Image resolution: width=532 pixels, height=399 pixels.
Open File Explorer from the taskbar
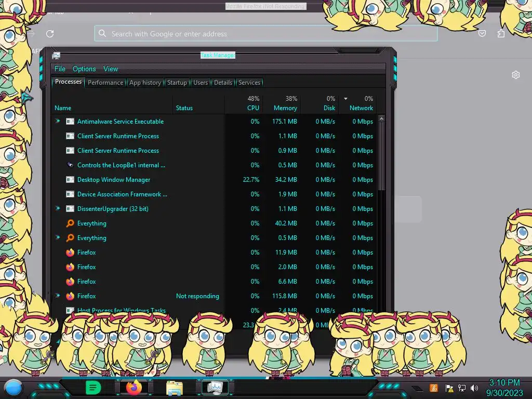[175, 388]
